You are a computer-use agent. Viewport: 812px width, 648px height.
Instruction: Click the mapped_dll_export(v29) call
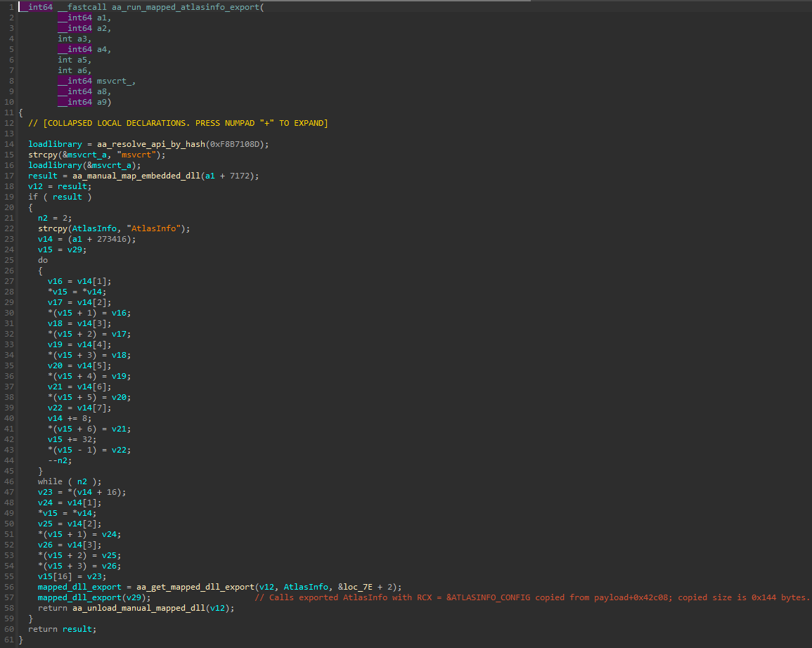94,598
